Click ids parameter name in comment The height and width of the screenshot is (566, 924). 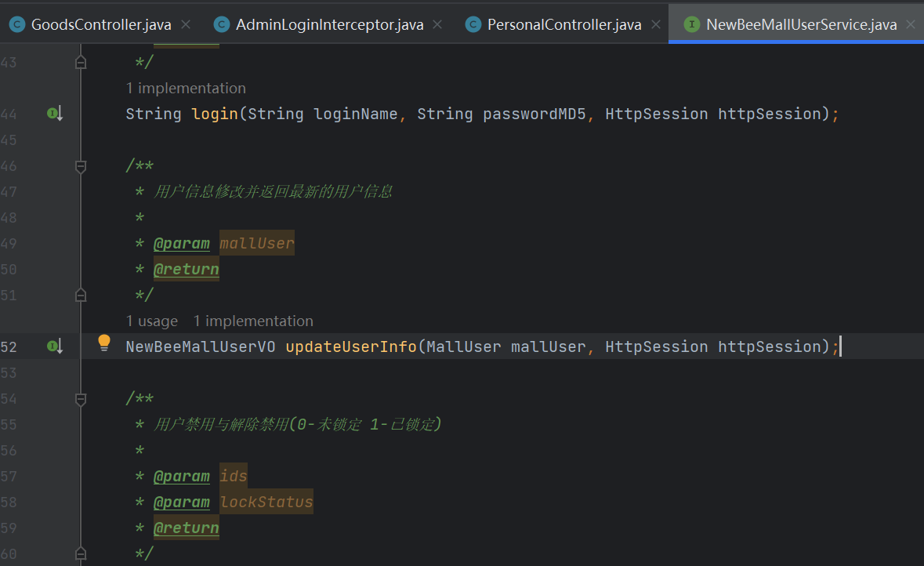tap(234, 476)
